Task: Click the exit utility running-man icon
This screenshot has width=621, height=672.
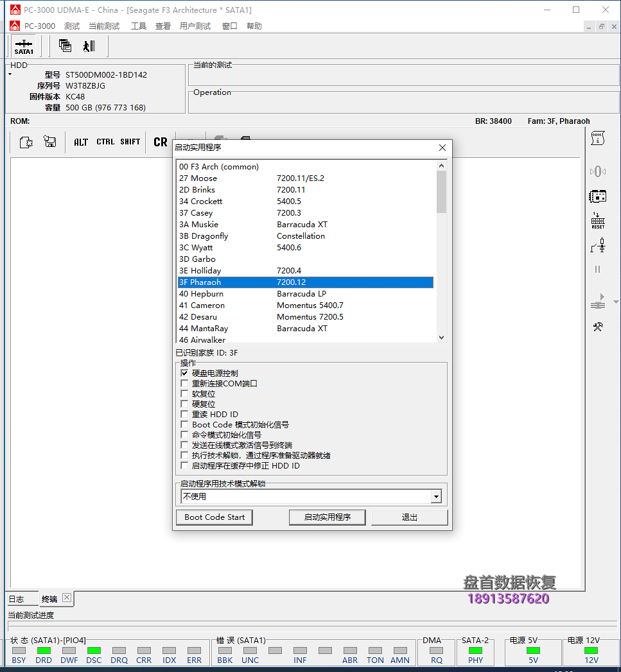Action: [x=89, y=46]
